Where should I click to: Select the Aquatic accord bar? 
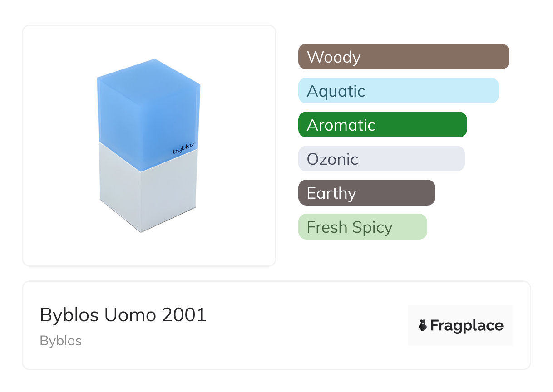[x=398, y=91]
